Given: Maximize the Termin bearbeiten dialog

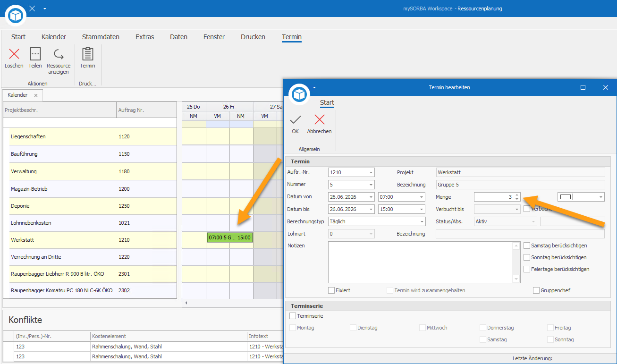Looking at the screenshot, I should pyautogui.click(x=583, y=87).
